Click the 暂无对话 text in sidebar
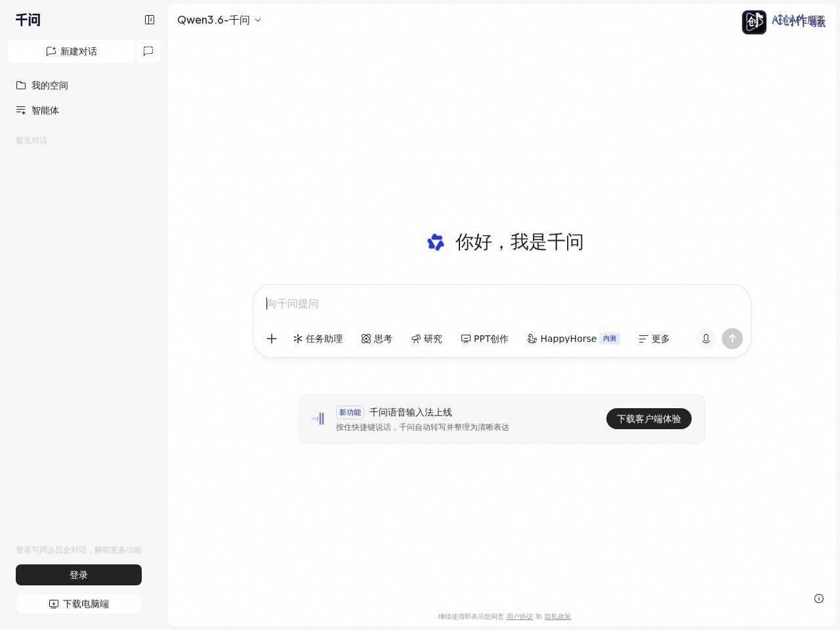 click(31, 140)
